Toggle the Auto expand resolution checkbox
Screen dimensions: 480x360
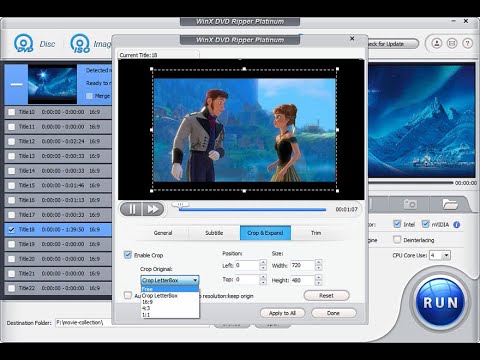pyautogui.click(x=128, y=295)
